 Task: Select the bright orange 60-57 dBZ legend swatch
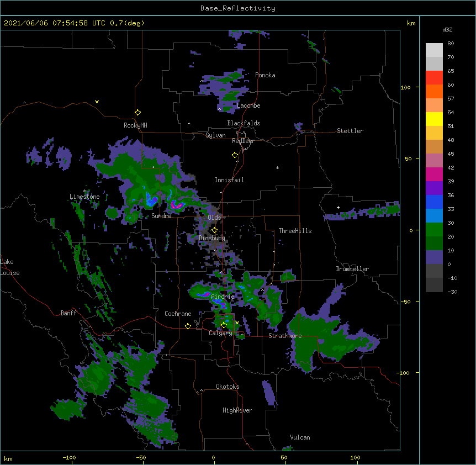(x=434, y=91)
